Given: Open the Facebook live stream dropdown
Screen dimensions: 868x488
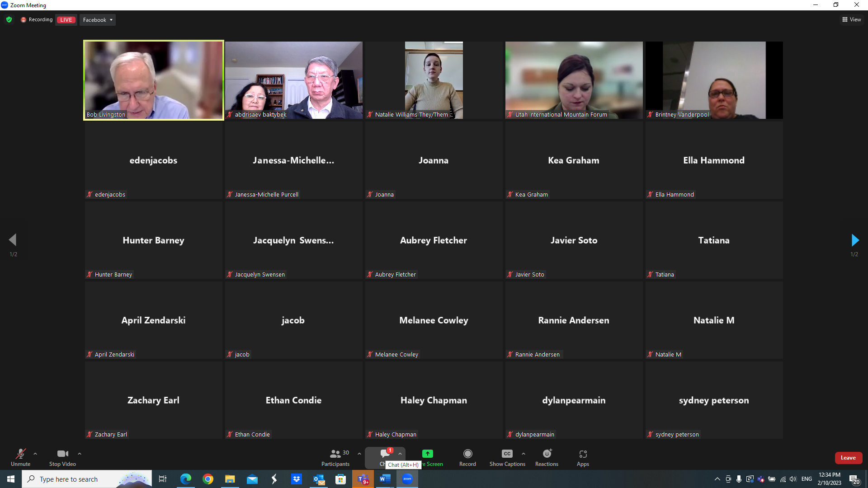Looking at the screenshot, I should tap(98, 20).
